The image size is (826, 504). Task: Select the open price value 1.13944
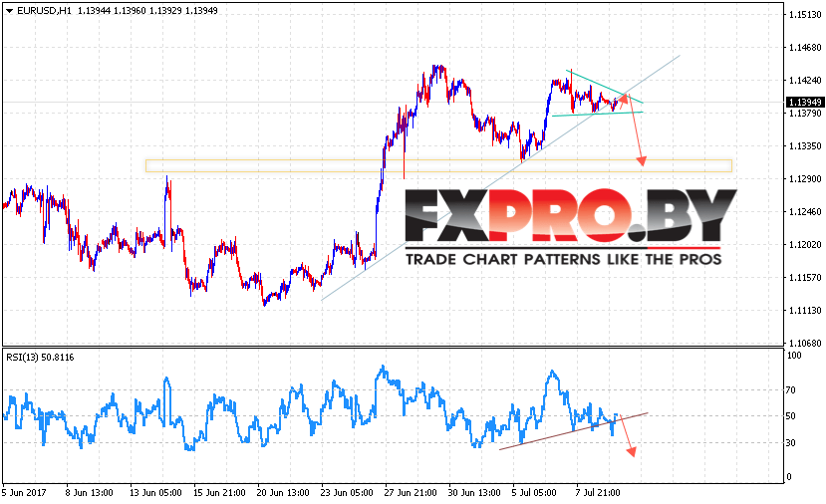(x=94, y=11)
